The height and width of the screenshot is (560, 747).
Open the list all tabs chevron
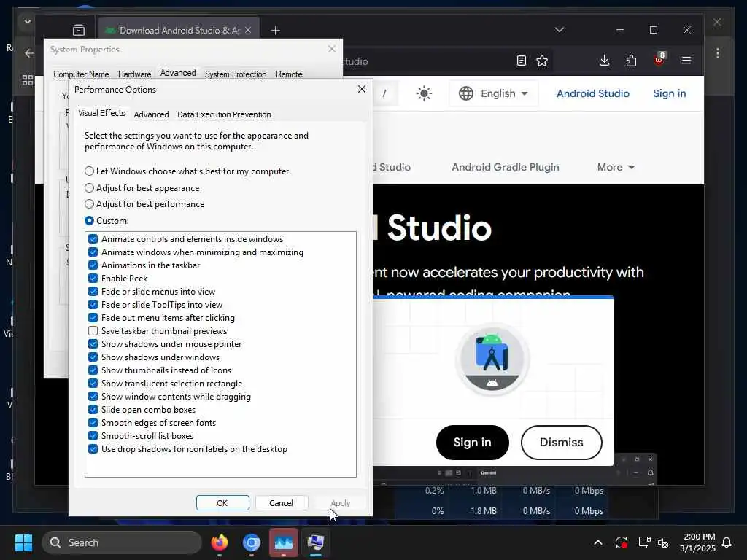pos(560,30)
